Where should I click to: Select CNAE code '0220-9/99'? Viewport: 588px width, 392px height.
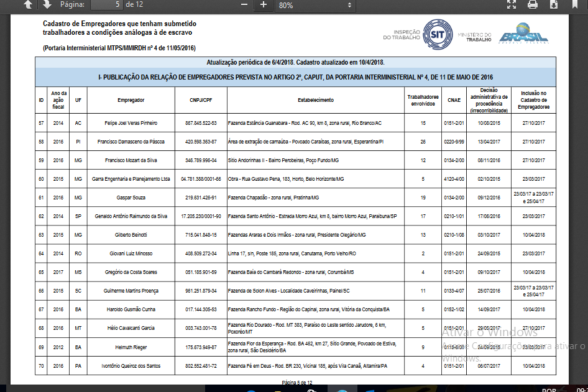(454, 142)
